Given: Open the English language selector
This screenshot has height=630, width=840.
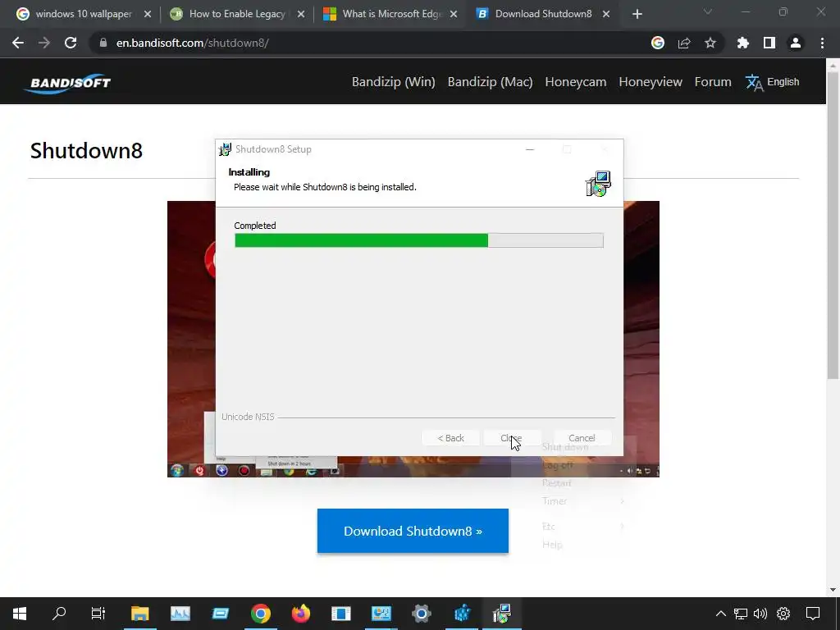Looking at the screenshot, I should pyautogui.click(x=772, y=82).
